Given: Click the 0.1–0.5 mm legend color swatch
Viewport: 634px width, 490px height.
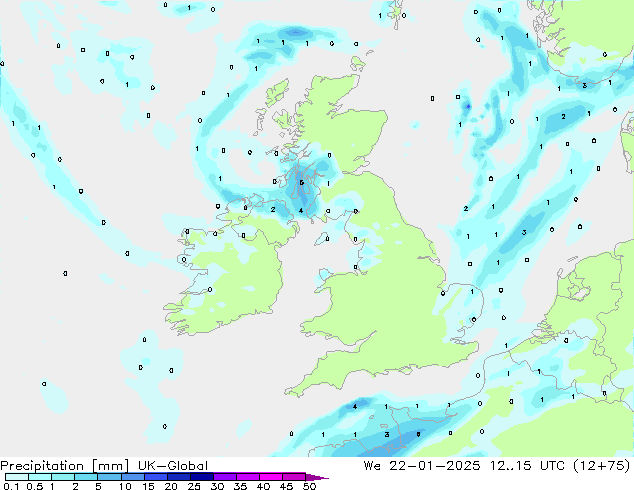Looking at the screenshot, I should [x=17, y=477].
